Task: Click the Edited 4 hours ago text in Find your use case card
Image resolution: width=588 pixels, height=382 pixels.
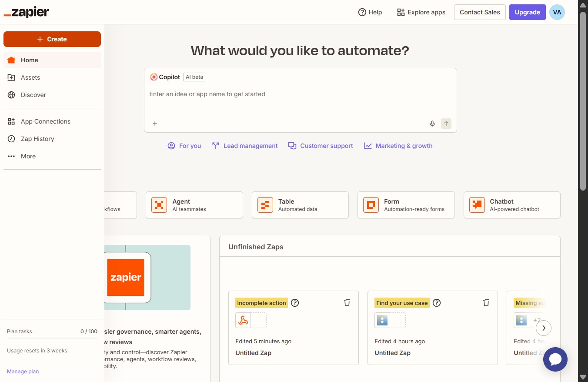Action: point(400,341)
